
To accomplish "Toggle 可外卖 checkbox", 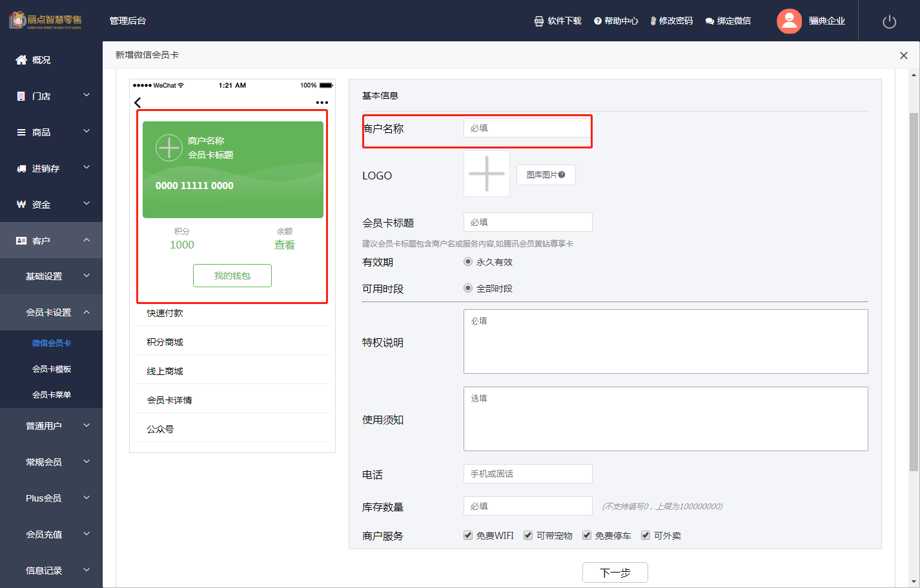I will [x=646, y=536].
